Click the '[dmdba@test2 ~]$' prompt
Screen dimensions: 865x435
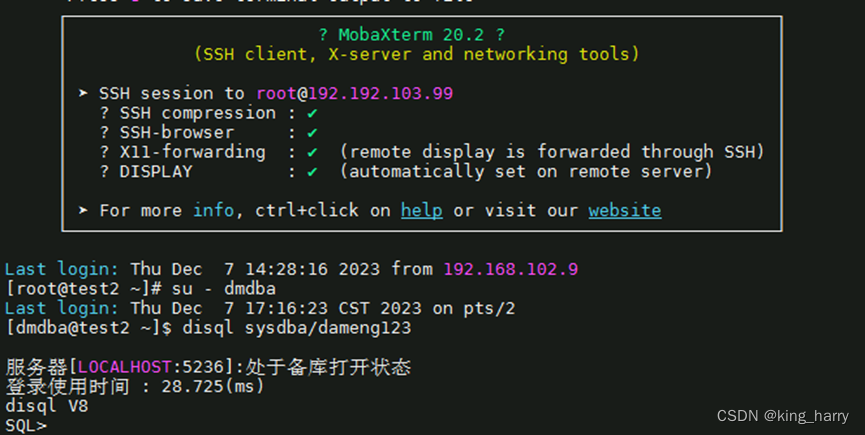point(89,328)
